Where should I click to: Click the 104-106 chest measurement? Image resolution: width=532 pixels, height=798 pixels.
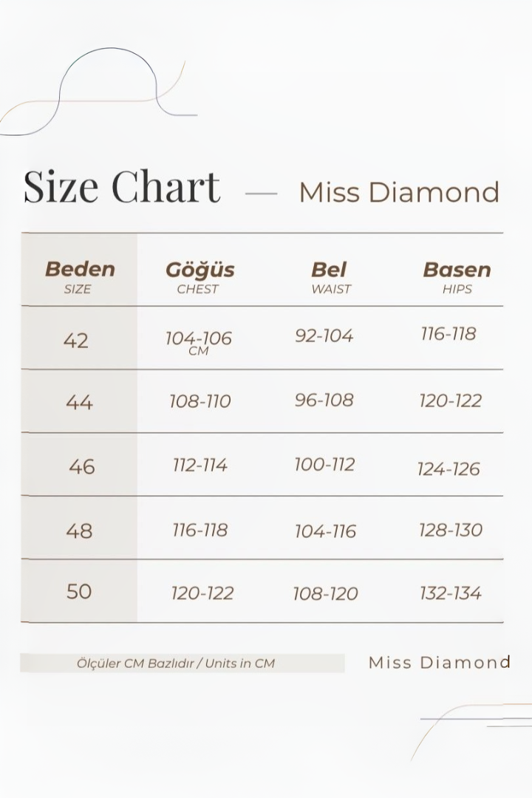(x=198, y=338)
